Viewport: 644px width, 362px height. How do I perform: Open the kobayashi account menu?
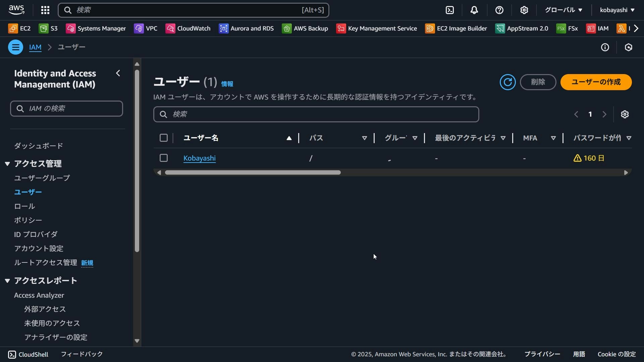click(x=616, y=10)
